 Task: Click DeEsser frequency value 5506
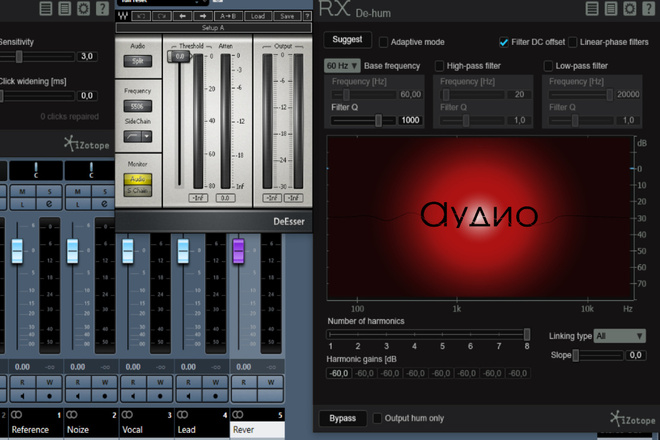(138, 106)
